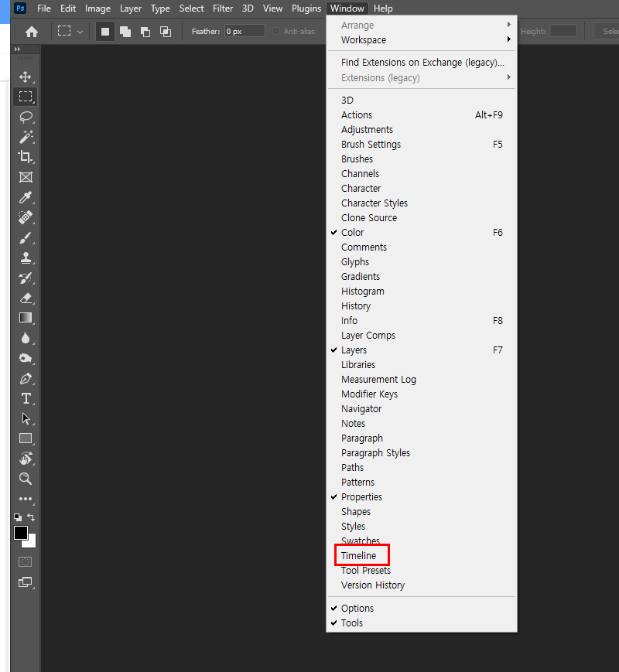Open the Actions panel
Viewport: 619px width, 672px height.
[x=421, y=115]
